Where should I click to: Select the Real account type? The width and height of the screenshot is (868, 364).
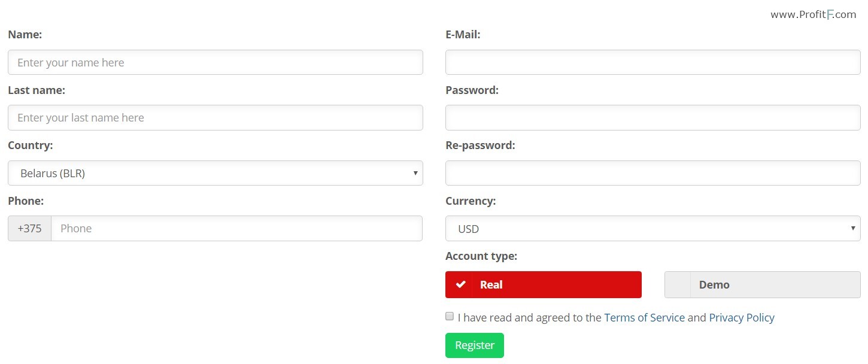pos(544,284)
